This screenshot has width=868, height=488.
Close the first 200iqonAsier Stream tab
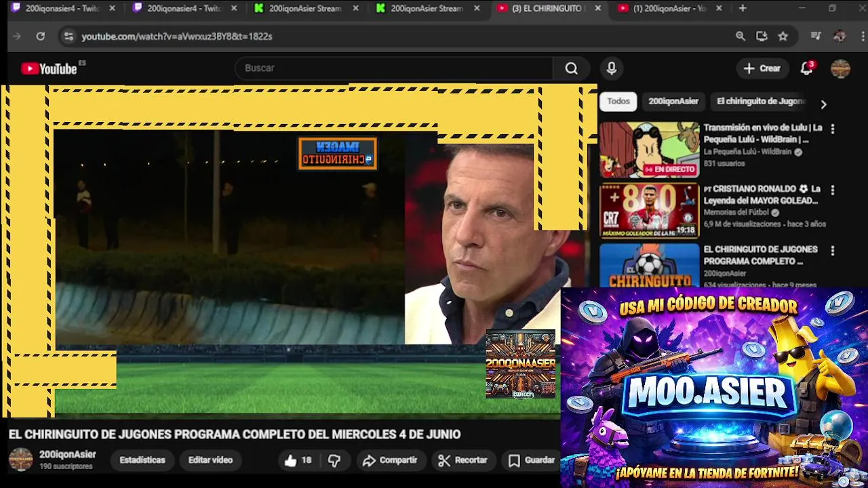pos(355,9)
